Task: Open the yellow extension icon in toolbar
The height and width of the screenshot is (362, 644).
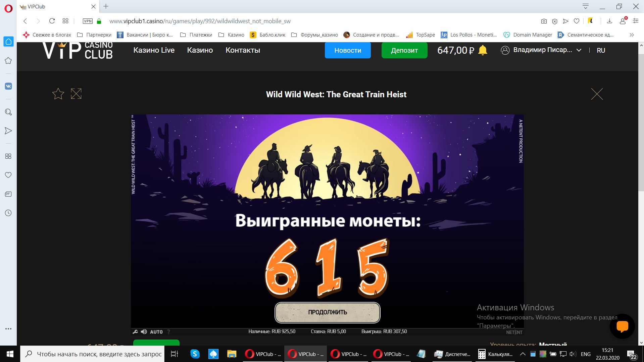Action: point(590,21)
